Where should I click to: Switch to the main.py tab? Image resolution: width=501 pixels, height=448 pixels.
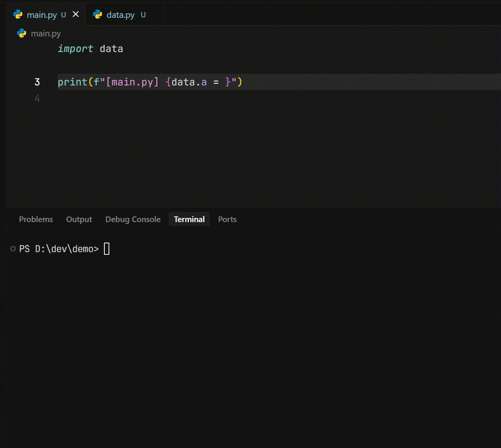pyautogui.click(x=42, y=15)
